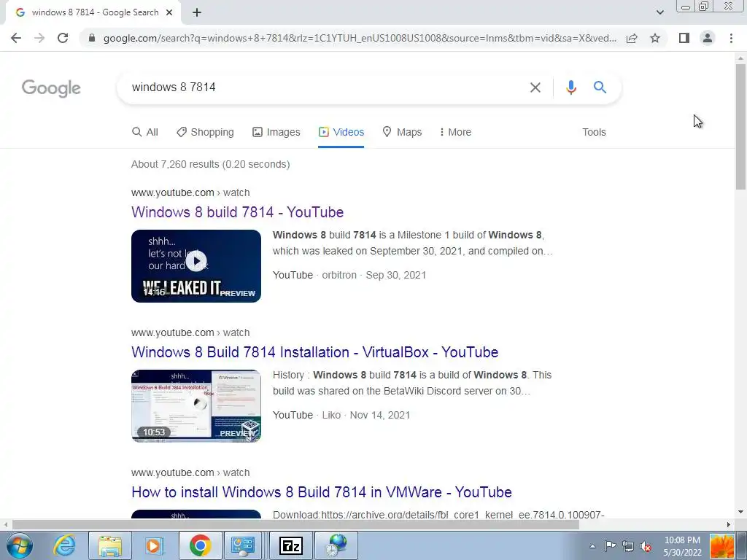Image resolution: width=747 pixels, height=560 pixels.
Task: Share this page from the address bar
Action: (x=632, y=38)
